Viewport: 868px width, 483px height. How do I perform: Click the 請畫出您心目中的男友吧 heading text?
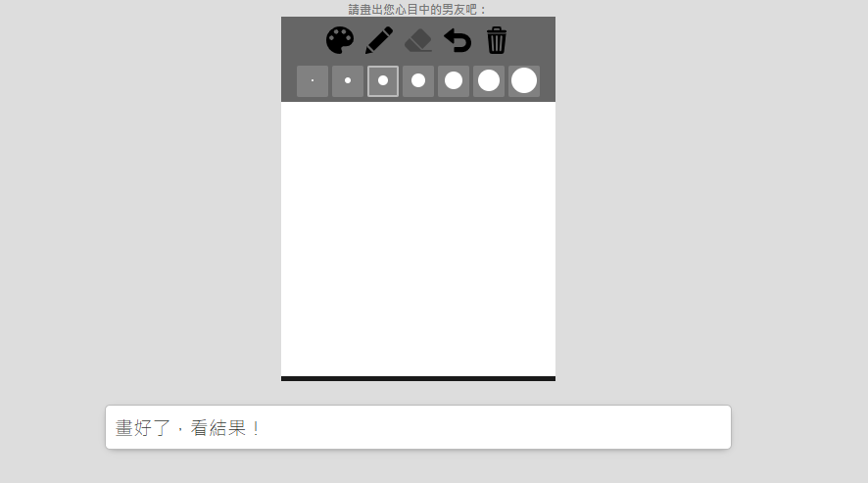tap(412, 10)
